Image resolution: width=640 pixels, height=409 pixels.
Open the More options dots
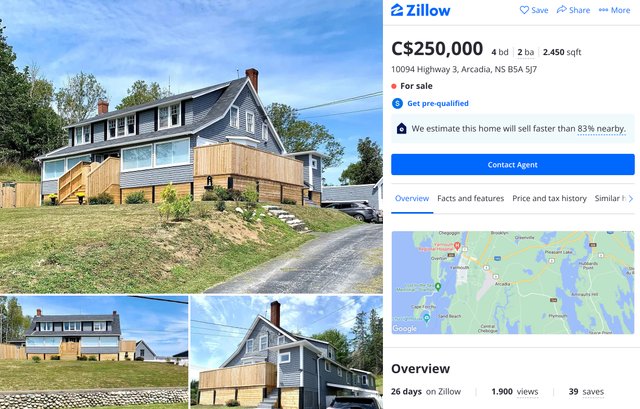click(603, 10)
